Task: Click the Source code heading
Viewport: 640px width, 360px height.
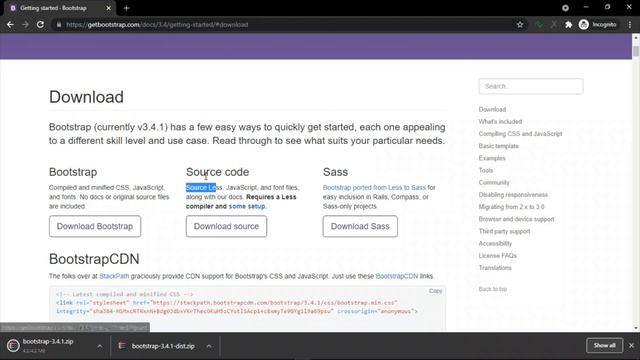Action: click(217, 172)
